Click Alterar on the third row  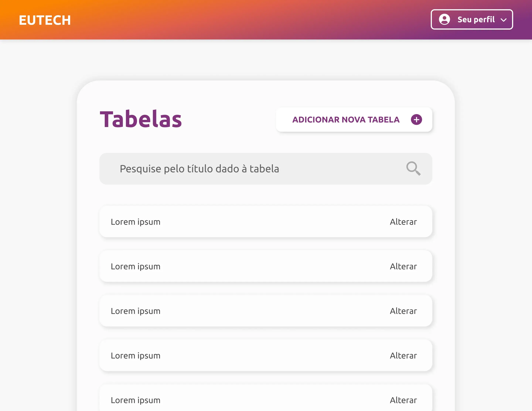[x=403, y=311]
